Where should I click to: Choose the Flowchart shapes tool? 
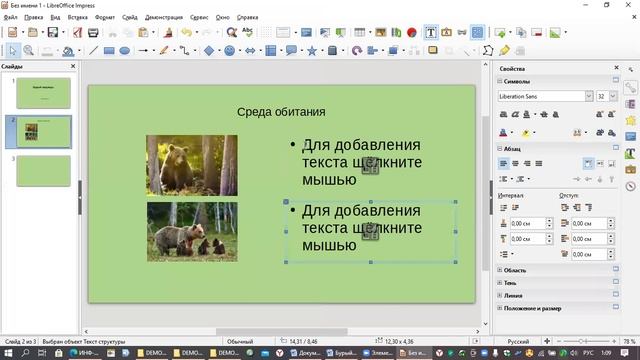click(271, 51)
